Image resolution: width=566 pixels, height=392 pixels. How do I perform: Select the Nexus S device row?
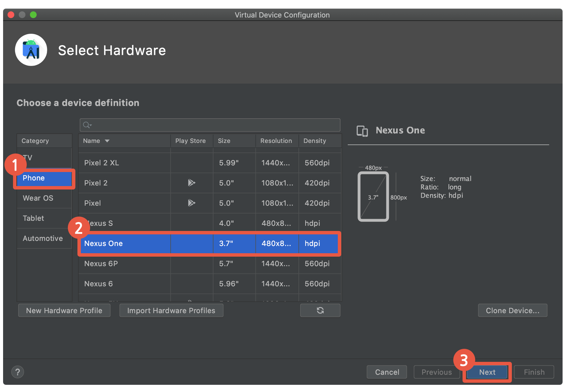pyautogui.click(x=210, y=223)
